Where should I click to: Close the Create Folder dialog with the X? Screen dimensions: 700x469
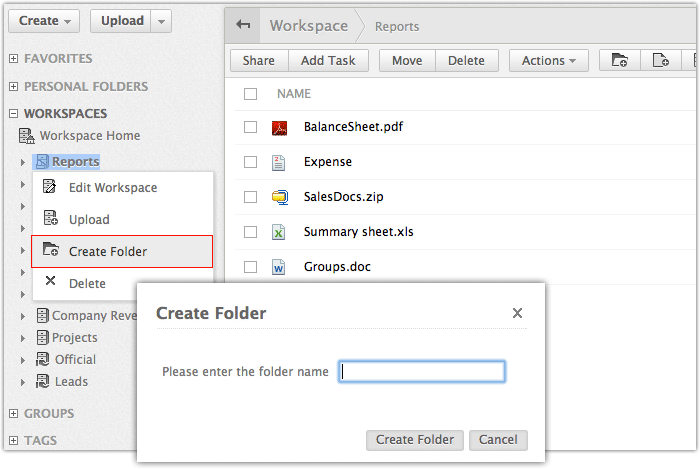517,313
